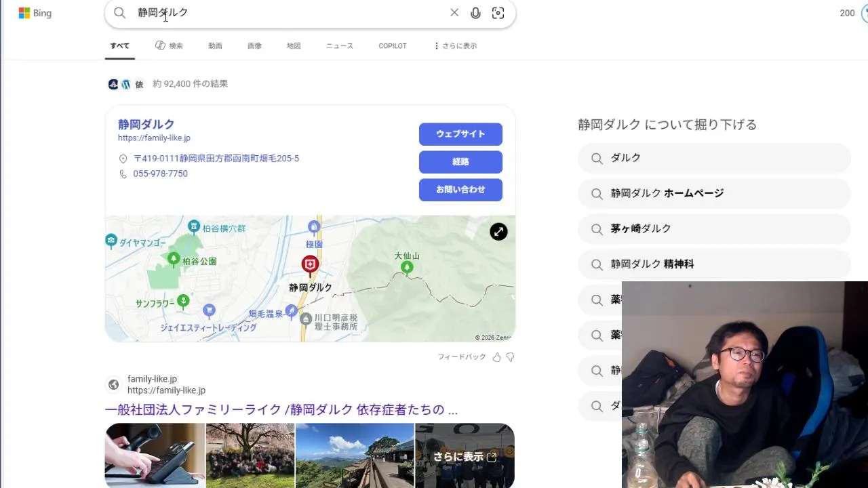Click the ウェブサイト button
This screenshot has width=868, height=488.
460,134
